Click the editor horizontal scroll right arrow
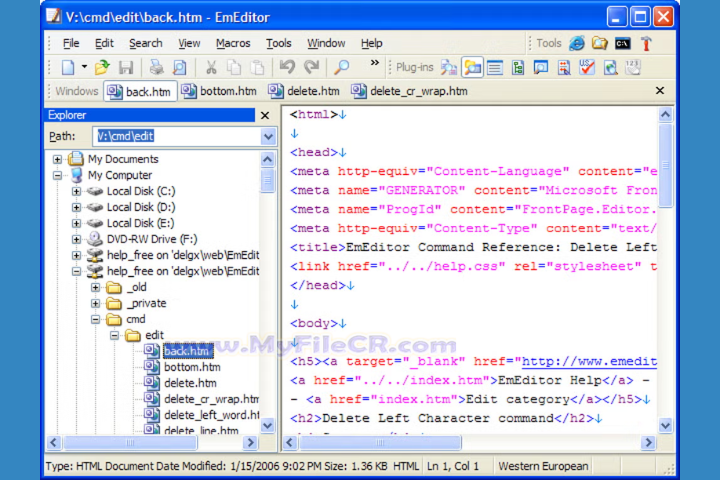 (x=648, y=443)
